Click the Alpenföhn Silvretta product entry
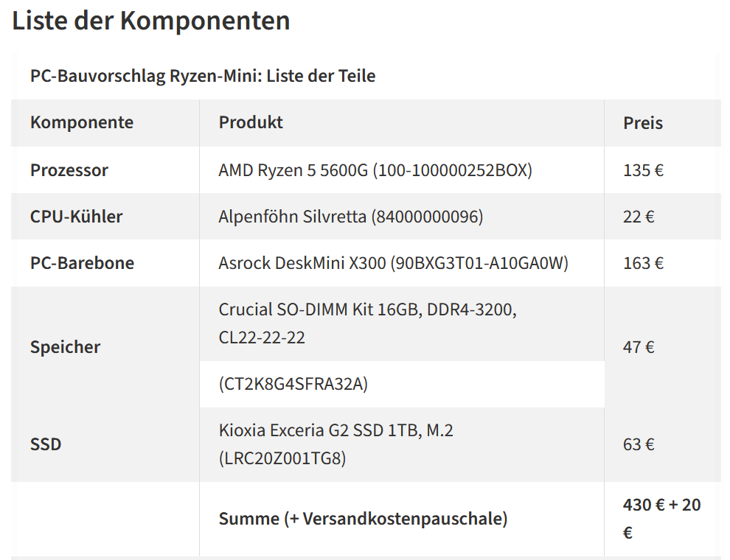The width and height of the screenshot is (730, 560). 351,217
